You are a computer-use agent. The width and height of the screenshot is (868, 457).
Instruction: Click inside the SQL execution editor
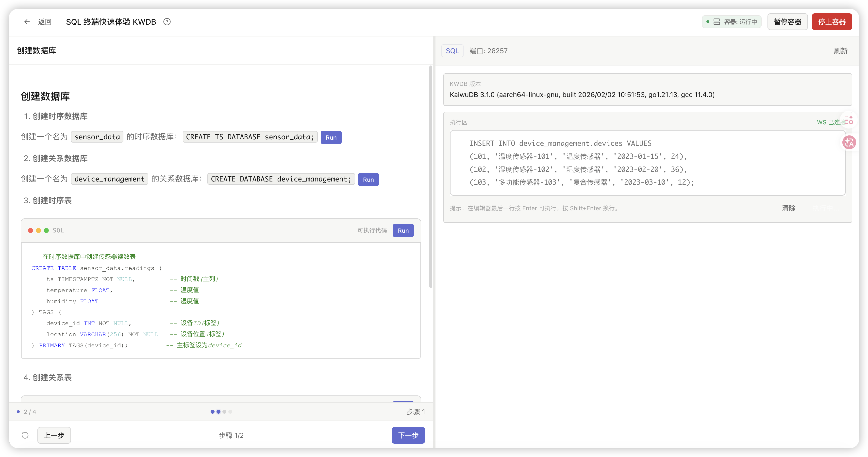click(647, 163)
